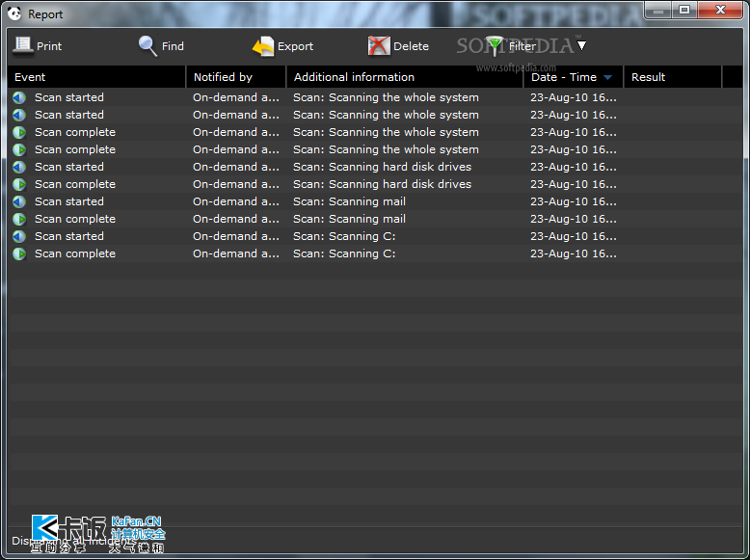Screen dimensions: 750x560
Task: Select 'Scan complete' text in Scanning C: row
Action: pos(75,253)
